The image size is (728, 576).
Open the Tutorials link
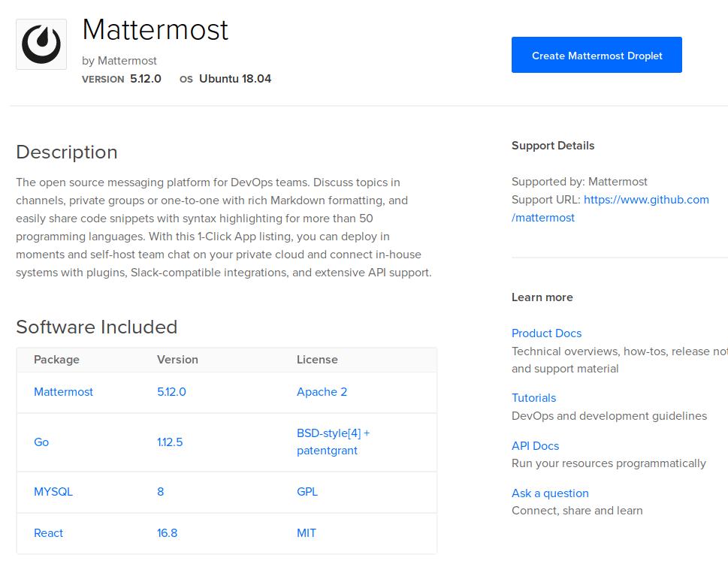coord(533,398)
